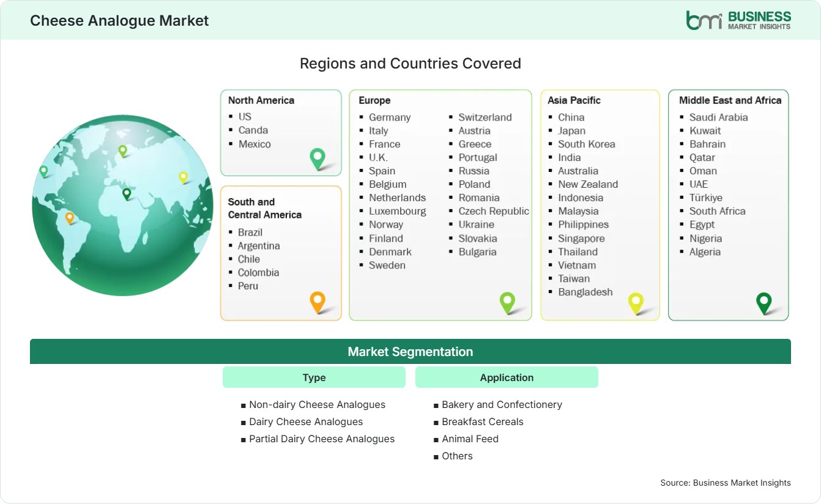Screen dimensions: 821x504
Task: Click Algeria in Middle East list
Action: 705,251
